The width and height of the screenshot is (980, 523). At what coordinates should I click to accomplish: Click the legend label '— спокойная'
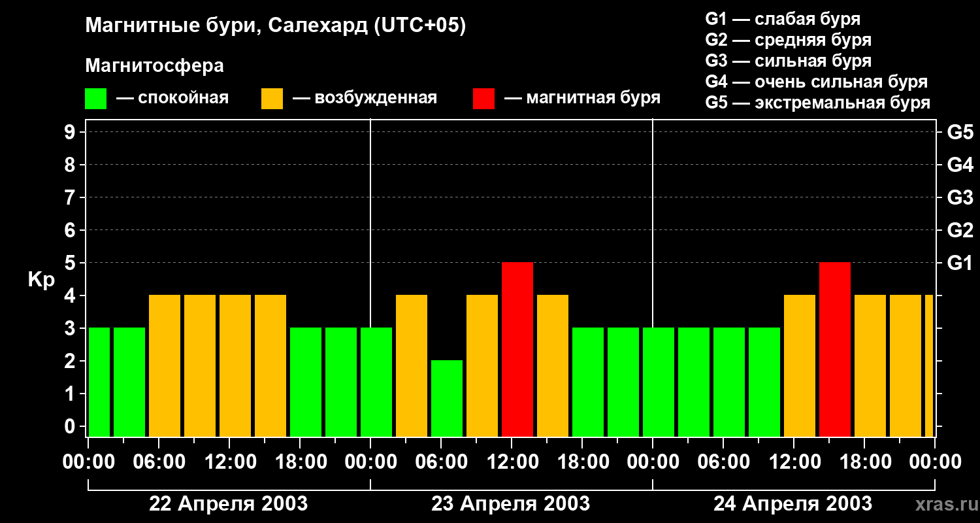click(172, 99)
